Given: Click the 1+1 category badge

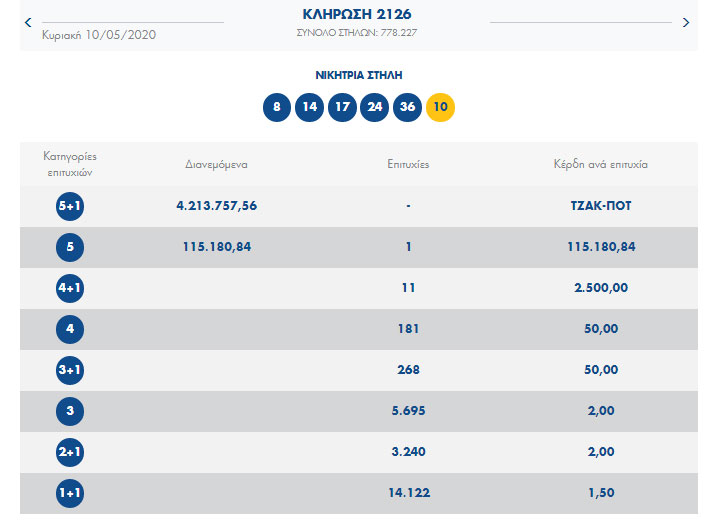Looking at the screenshot, I should [70, 493].
